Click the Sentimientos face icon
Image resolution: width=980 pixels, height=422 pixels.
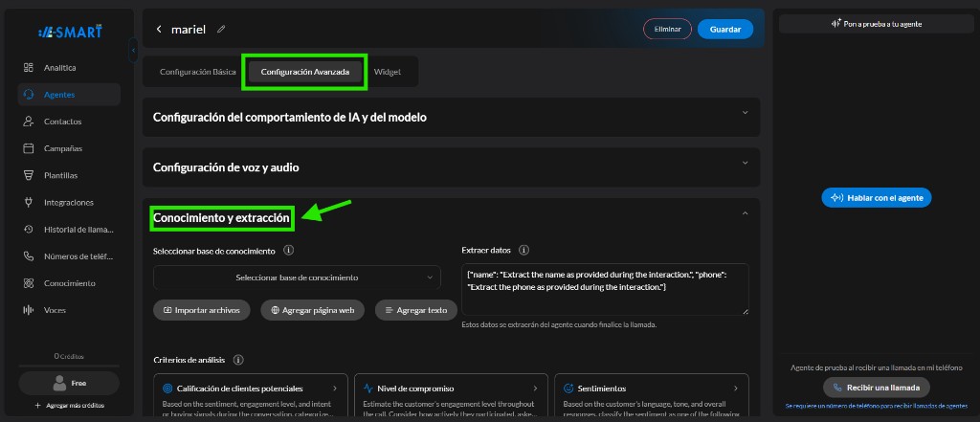pyautogui.click(x=568, y=388)
